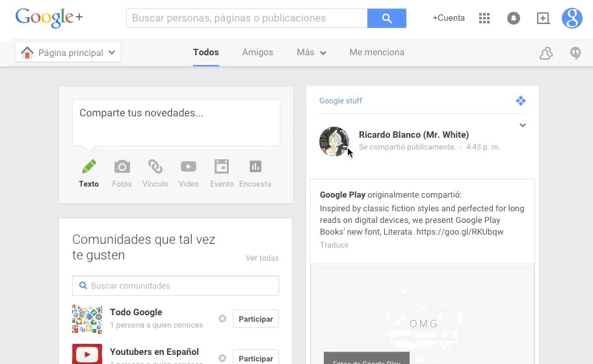
Task: Click the magnifier in Buscar comunidades
Action: point(83,285)
